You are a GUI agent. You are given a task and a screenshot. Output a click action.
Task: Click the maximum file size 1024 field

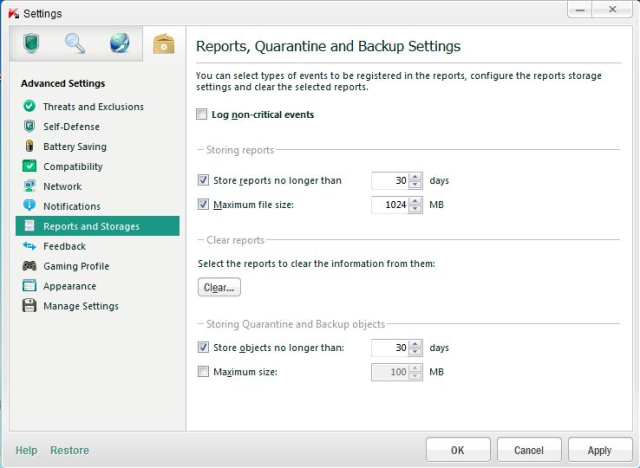coord(390,205)
